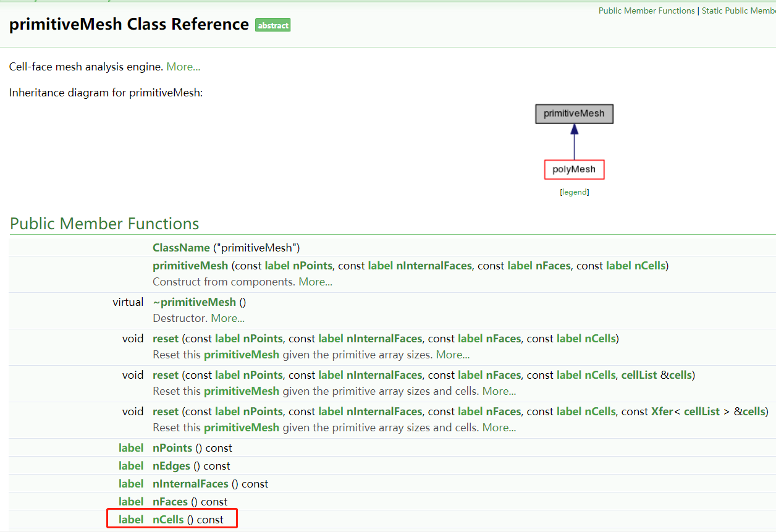Open the nInternalFaces() const member function

(190, 484)
